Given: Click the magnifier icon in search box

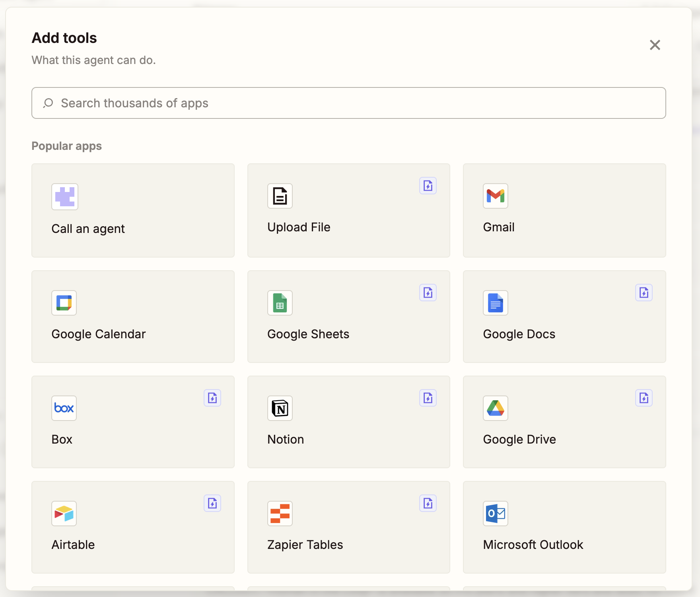Looking at the screenshot, I should [x=48, y=103].
